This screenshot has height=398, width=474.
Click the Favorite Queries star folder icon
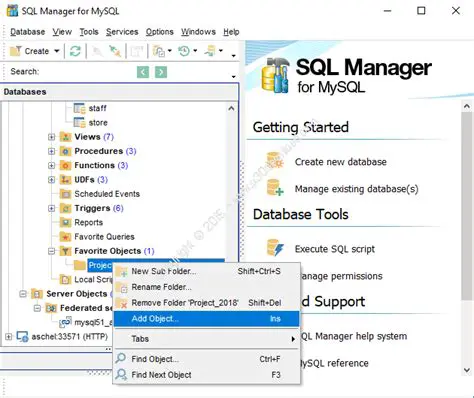coord(66,237)
